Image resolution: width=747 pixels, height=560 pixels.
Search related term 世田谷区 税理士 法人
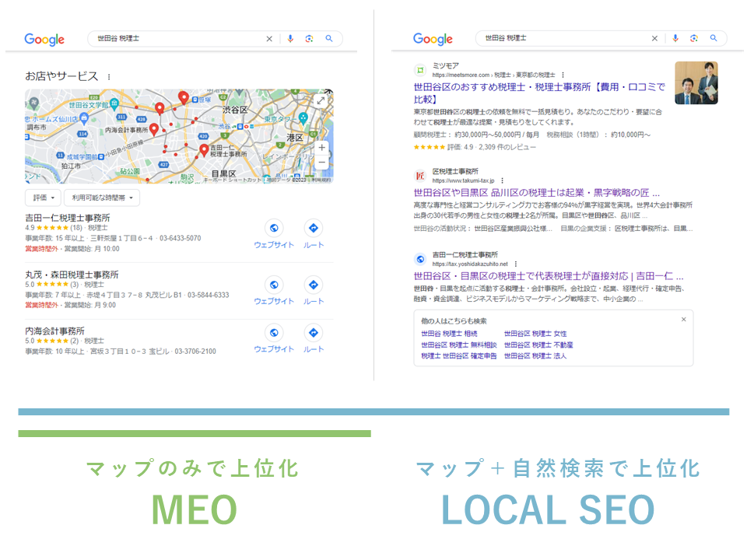[535, 355]
